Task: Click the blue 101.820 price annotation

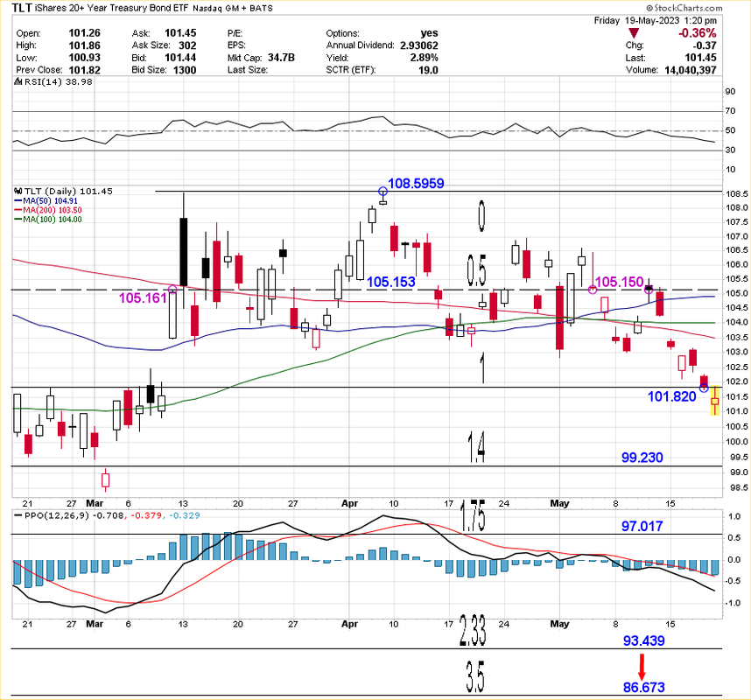Action: 671,396
